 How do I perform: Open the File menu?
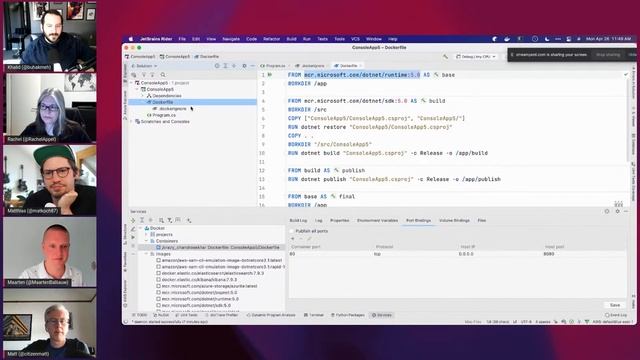tap(182, 39)
